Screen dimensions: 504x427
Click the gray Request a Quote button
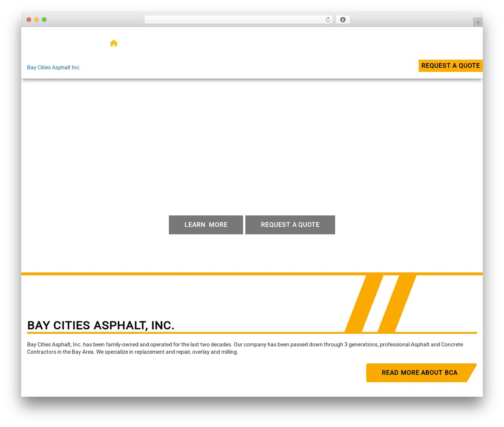tap(290, 225)
